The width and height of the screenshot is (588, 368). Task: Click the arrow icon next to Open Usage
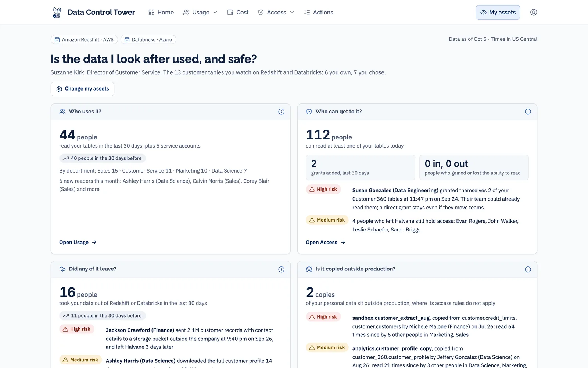point(94,242)
